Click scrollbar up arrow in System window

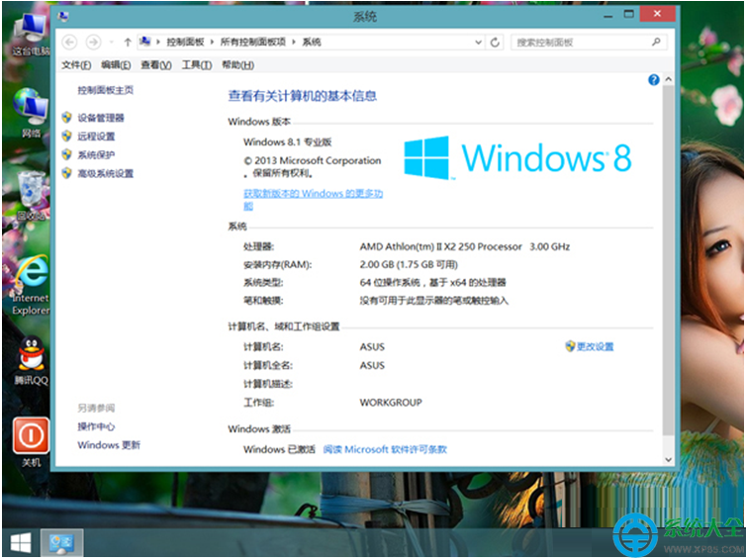point(668,79)
